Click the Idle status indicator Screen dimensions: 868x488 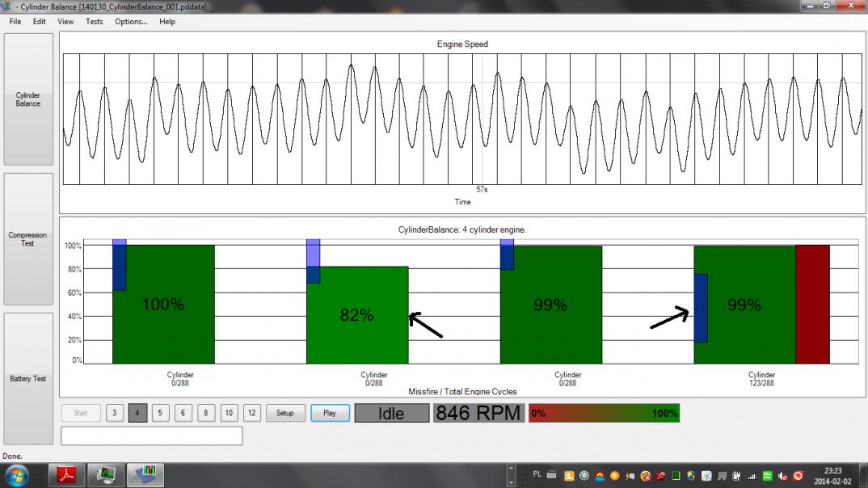(x=391, y=413)
